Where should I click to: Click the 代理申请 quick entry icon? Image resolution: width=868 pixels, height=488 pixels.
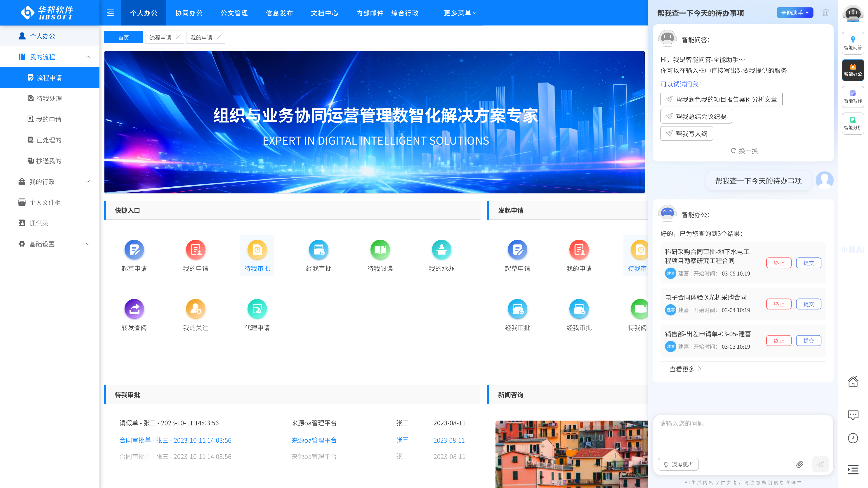(x=257, y=309)
